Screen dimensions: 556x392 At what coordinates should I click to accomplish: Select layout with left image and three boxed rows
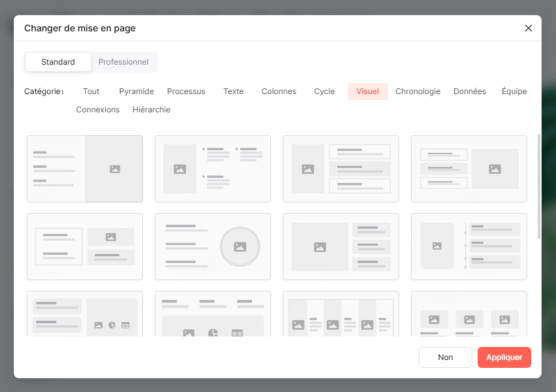pyautogui.click(x=341, y=169)
